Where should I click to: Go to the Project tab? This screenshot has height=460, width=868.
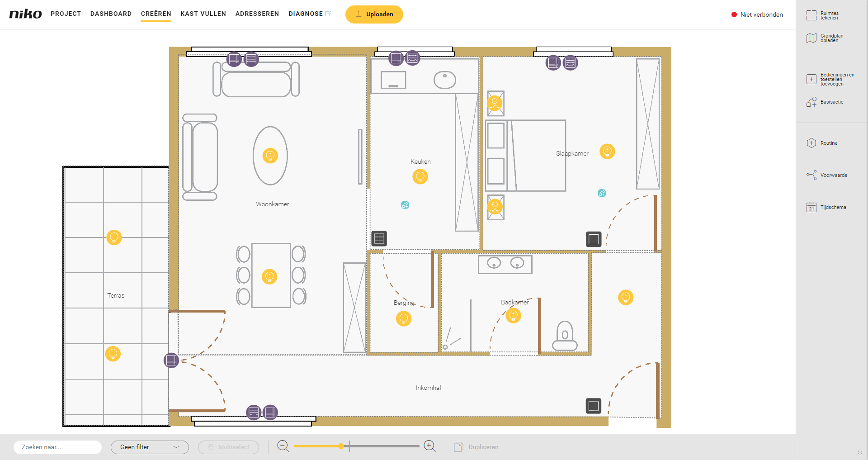(66, 14)
